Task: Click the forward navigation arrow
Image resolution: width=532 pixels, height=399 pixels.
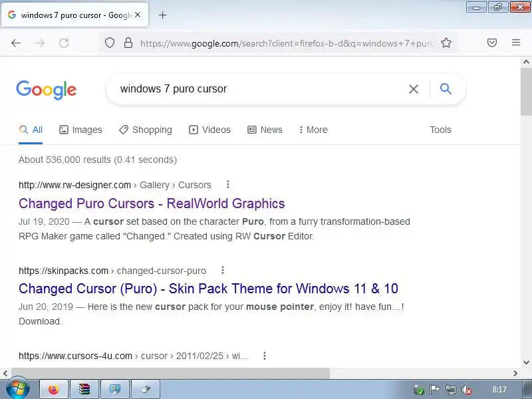Action: coord(40,43)
